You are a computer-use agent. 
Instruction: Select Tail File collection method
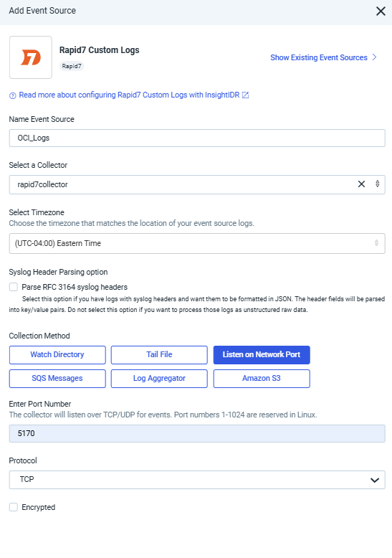(x=159, y=355)
